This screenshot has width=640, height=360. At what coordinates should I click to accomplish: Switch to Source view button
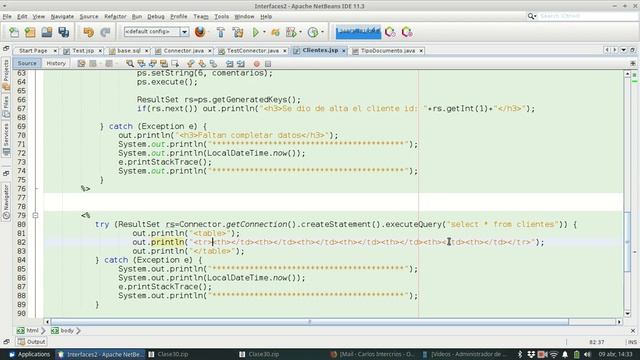coord(27,63)
